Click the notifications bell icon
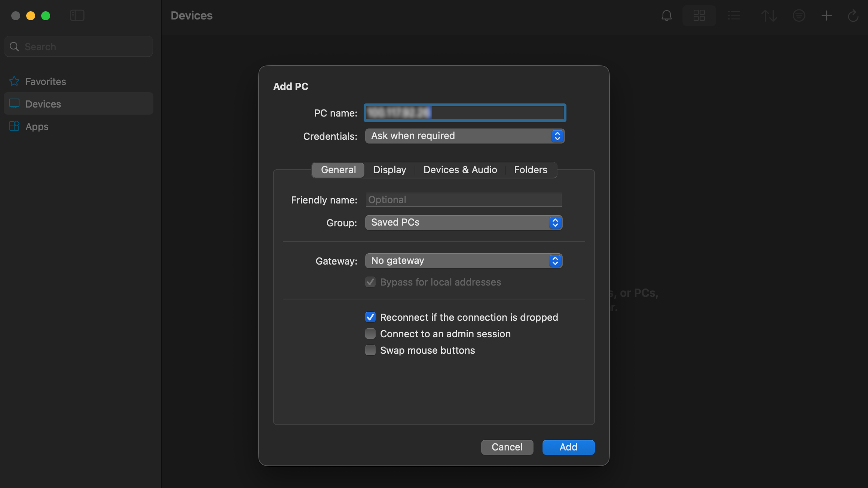868x488 pixels. [667, 16]
